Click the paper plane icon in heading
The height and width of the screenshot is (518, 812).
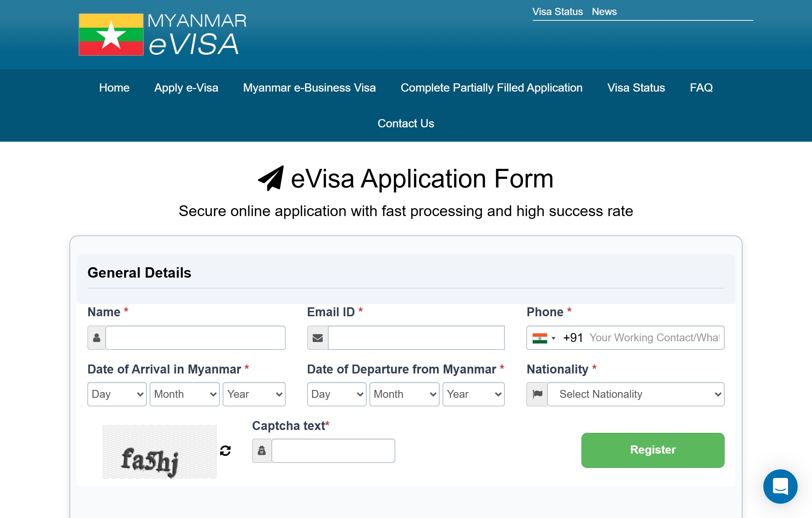[x=271, y=178]
